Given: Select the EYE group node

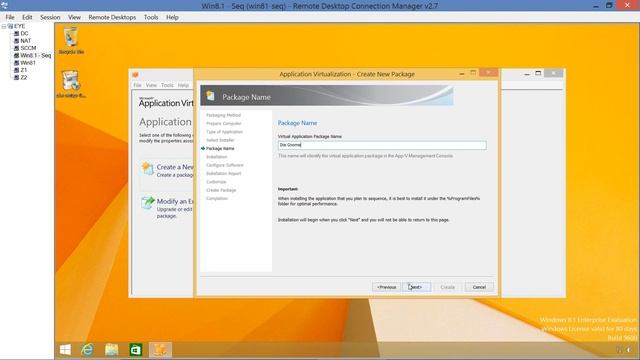Looking at the screenshot, I should (x=19, y=26).
